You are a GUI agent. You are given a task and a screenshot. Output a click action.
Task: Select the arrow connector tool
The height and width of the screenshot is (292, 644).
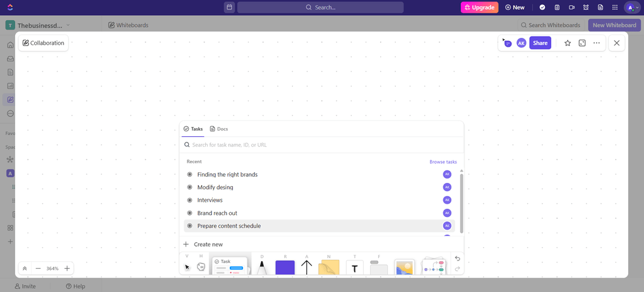(307, 267)
